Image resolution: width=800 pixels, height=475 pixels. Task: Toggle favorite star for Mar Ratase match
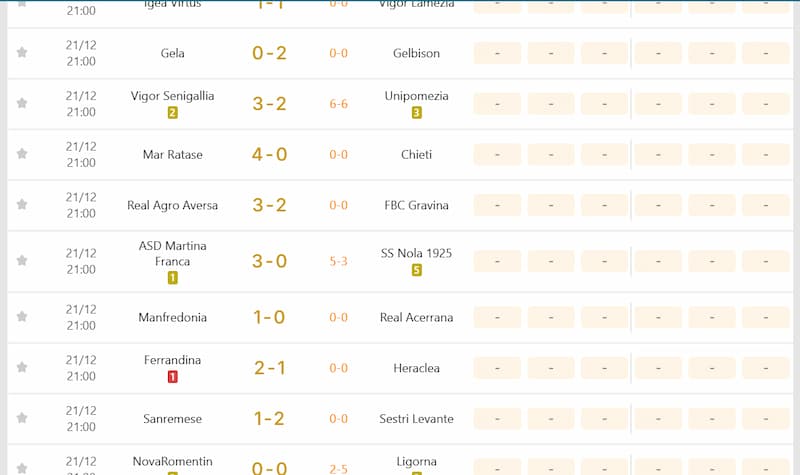point(22,154)
